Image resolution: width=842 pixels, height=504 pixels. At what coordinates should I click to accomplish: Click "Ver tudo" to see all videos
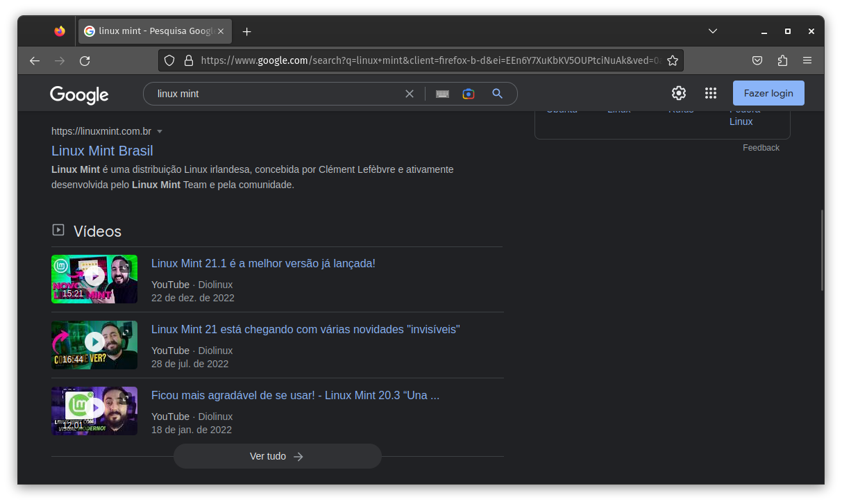click(x=277, y=456)
